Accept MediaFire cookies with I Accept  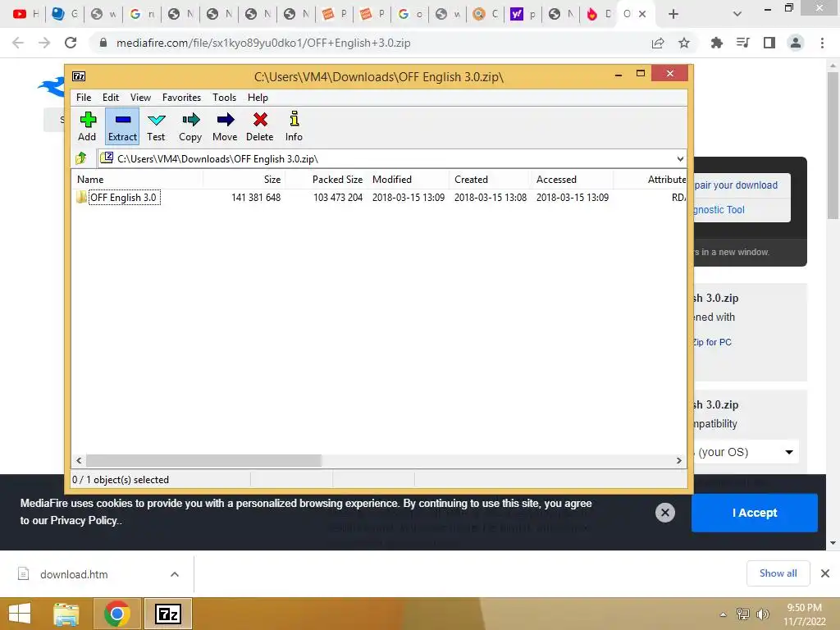click(x=755, y=513)
